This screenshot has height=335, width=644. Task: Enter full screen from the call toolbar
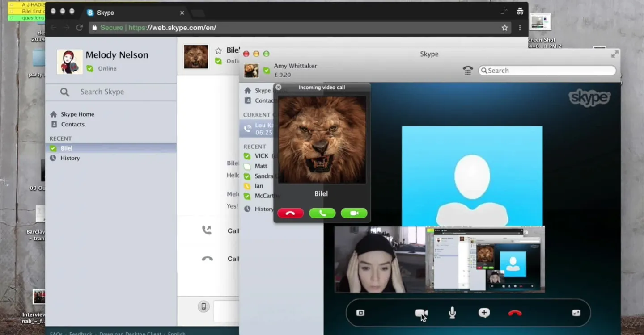tap(576, 313)
